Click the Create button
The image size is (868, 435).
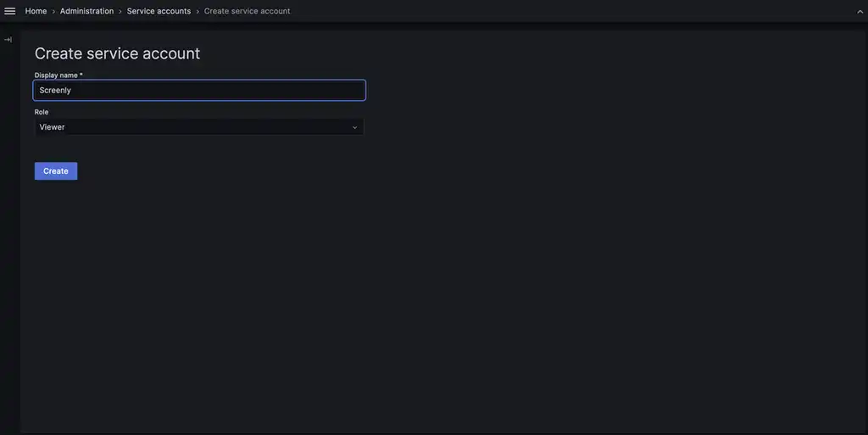coord(56,171)
